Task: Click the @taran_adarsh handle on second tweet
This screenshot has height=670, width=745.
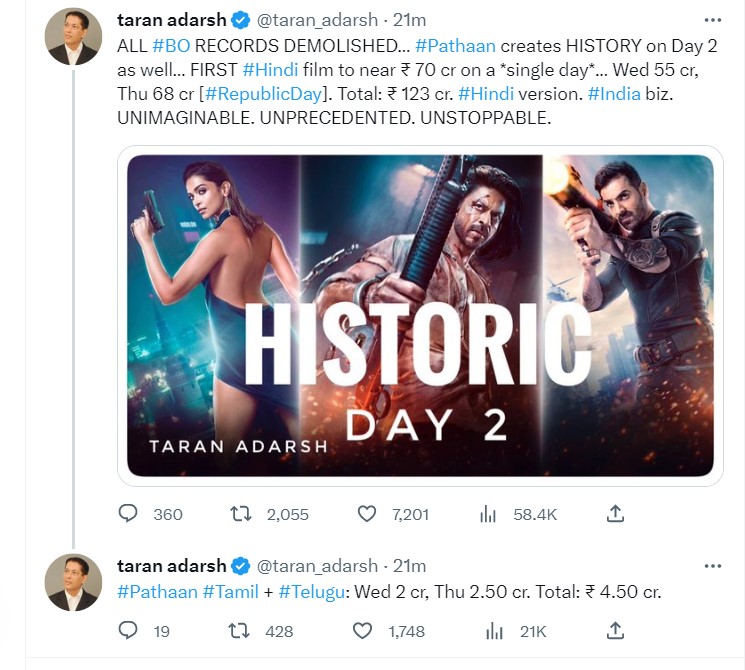Action: point(319,566)
